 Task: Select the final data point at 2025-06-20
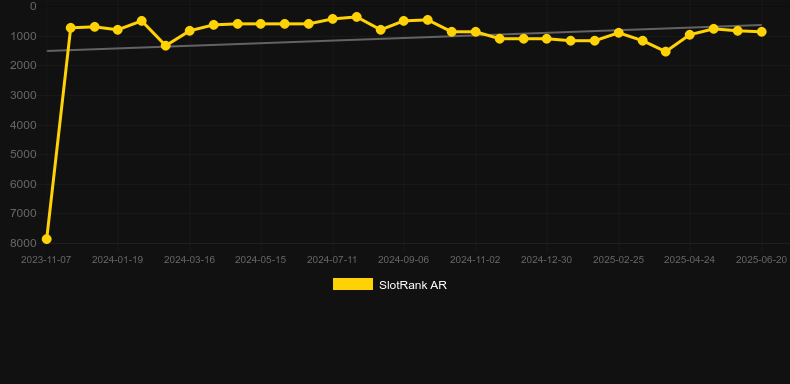coord(762,32)
